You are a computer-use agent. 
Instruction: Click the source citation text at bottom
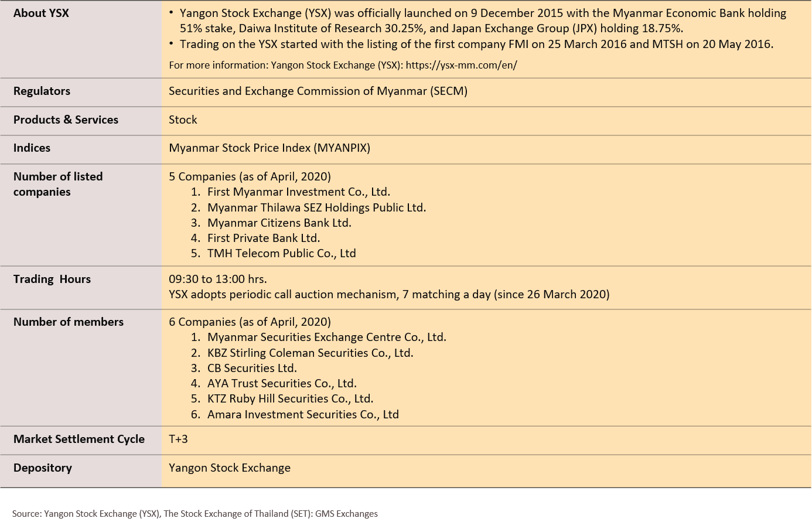(195, 513)
